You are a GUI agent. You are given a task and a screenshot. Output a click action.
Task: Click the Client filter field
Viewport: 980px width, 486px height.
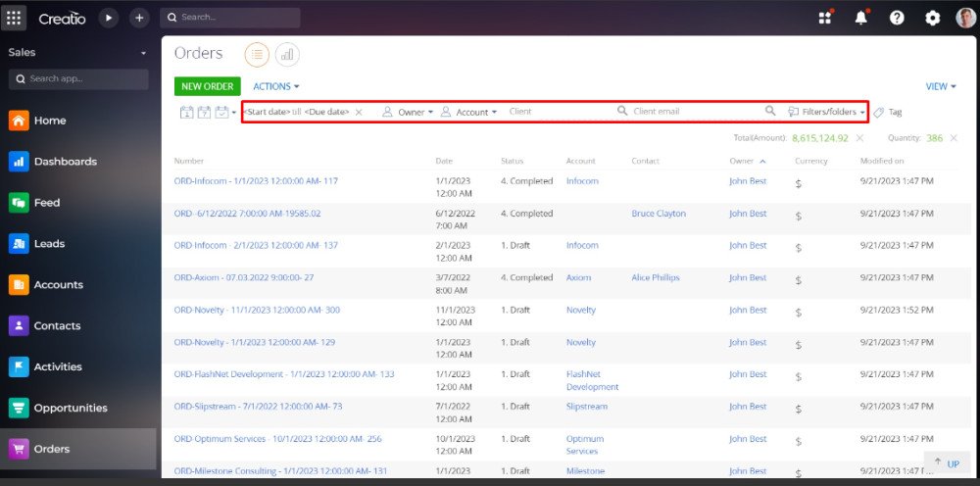(560, 111)
